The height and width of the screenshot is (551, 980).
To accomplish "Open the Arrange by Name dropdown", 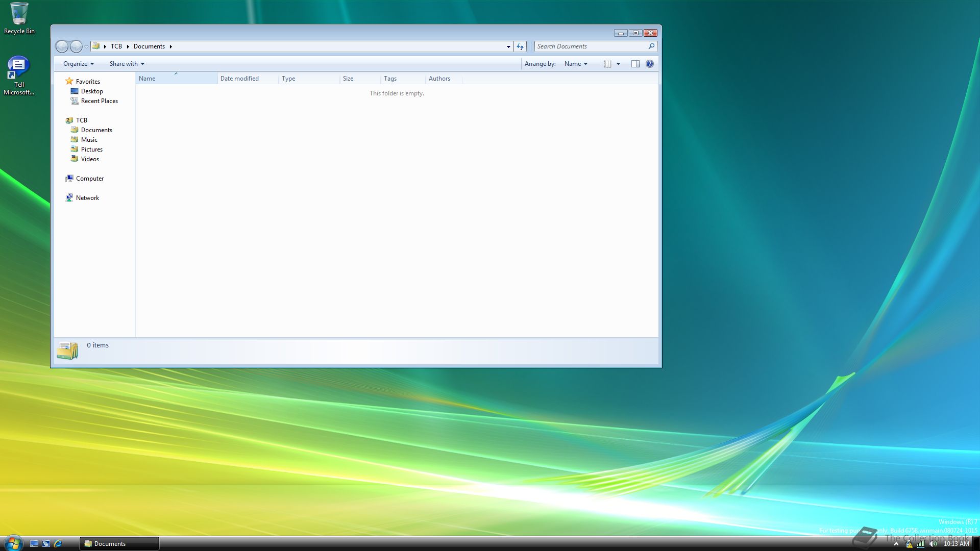I will click(576, 64).
